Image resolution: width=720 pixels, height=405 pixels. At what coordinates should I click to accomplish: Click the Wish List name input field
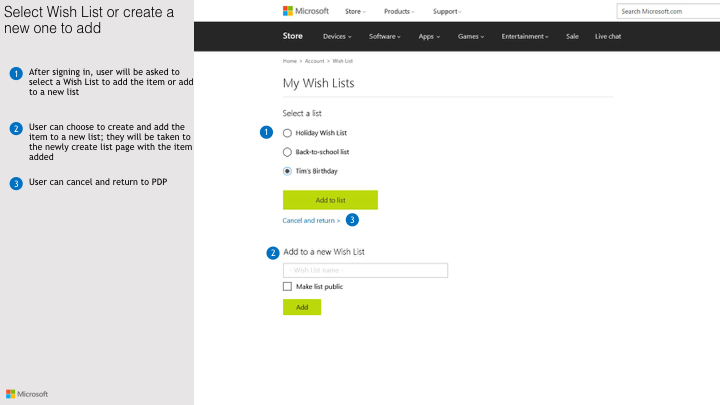[366, 270]
